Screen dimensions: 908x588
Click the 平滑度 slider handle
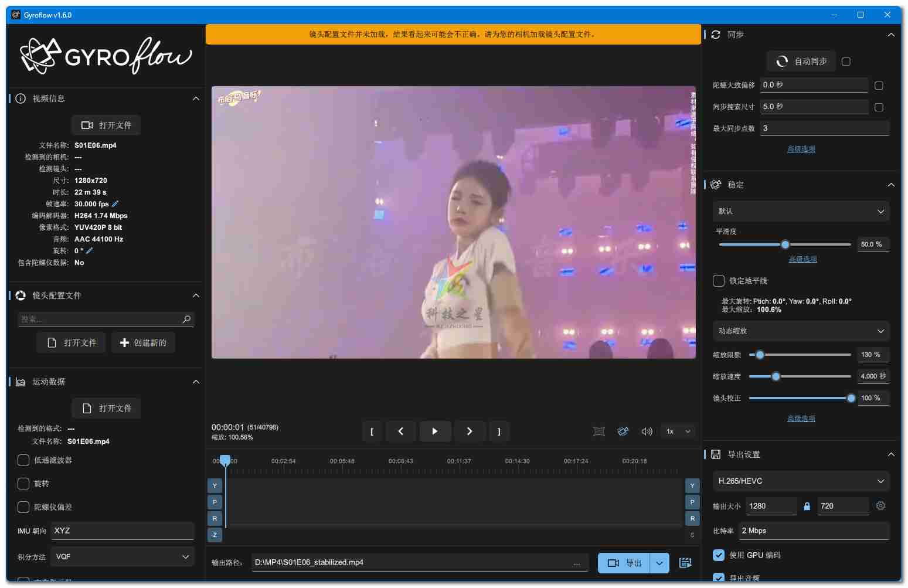pyautogui.click(x=785, y=244)
